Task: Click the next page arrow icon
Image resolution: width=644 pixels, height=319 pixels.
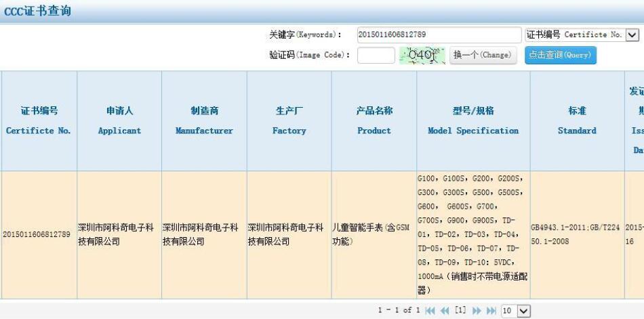Action: pyautogui.click(x=477, y=310)
